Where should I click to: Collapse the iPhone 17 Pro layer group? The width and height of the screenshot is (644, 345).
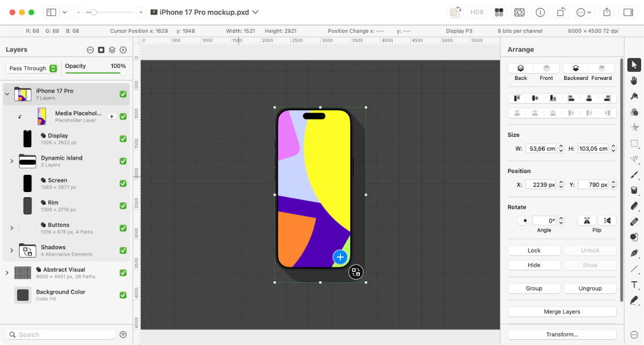click(7, 94)
